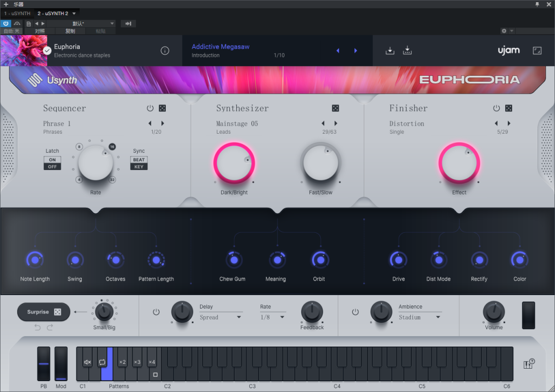The width and height of the screenshot is (555, 392).
Task: Click the 对照 compare button
Action: point(40,31)
